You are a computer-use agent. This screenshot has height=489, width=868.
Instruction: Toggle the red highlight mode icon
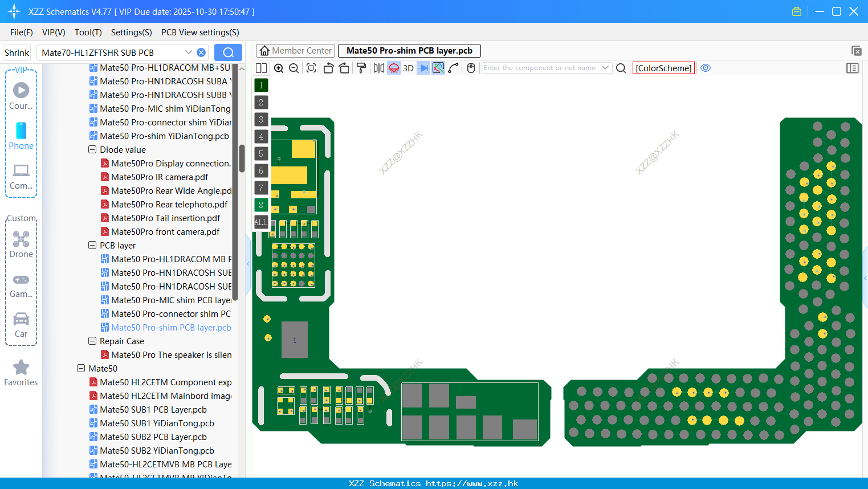tap(394, 68)
